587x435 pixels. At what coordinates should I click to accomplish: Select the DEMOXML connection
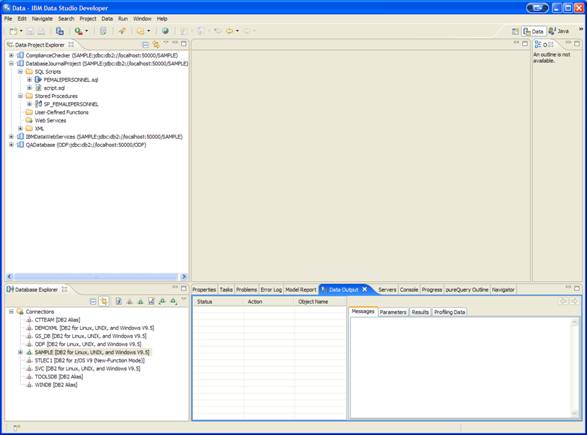[x=94, y=328]
